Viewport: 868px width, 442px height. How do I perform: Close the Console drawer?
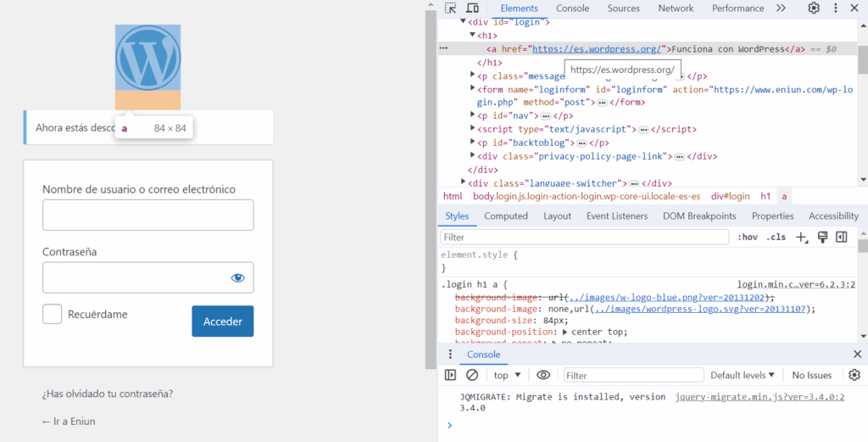coord(857,355)
